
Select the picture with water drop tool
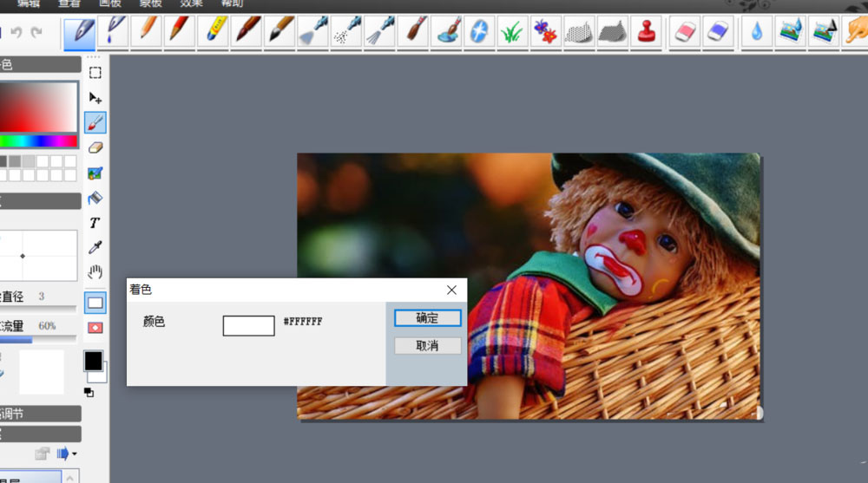[x=790, y=32]
